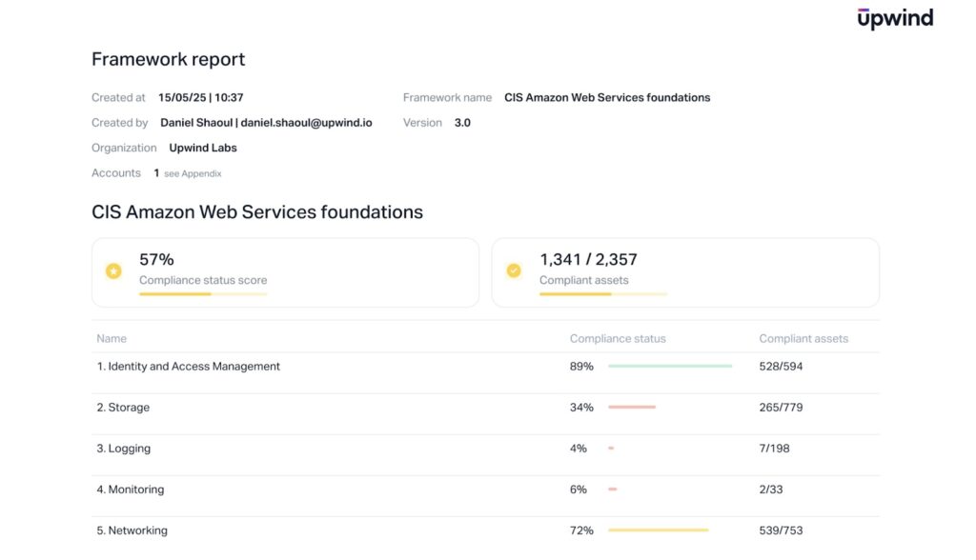Click the Upwind logo

click(895, 19)
